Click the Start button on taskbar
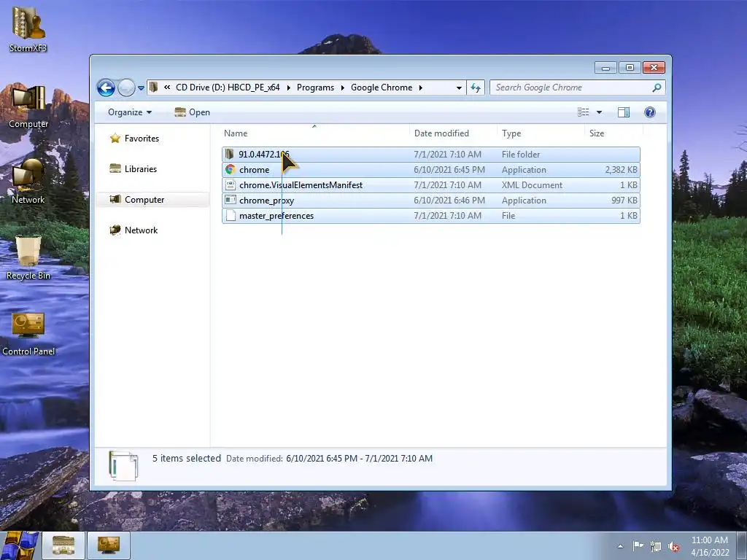Screen dimensions: 747x560 (x=20, y=545)
